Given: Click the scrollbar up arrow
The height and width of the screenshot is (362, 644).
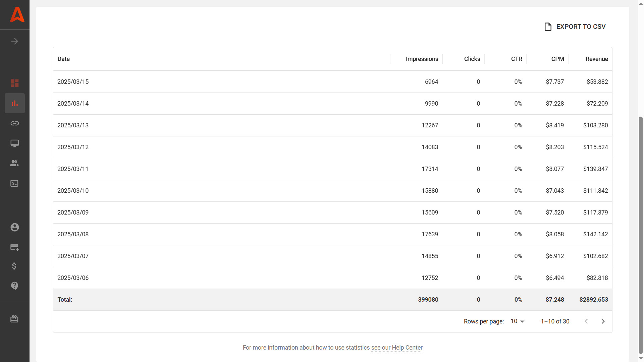Looking at the screenshot, I should point(640,3).
